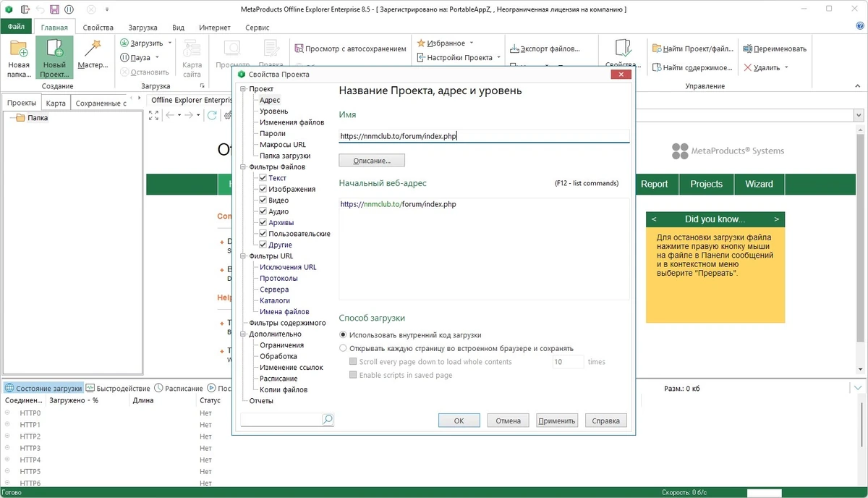Open the Загрузить dropdown arrow

(170, 43)
